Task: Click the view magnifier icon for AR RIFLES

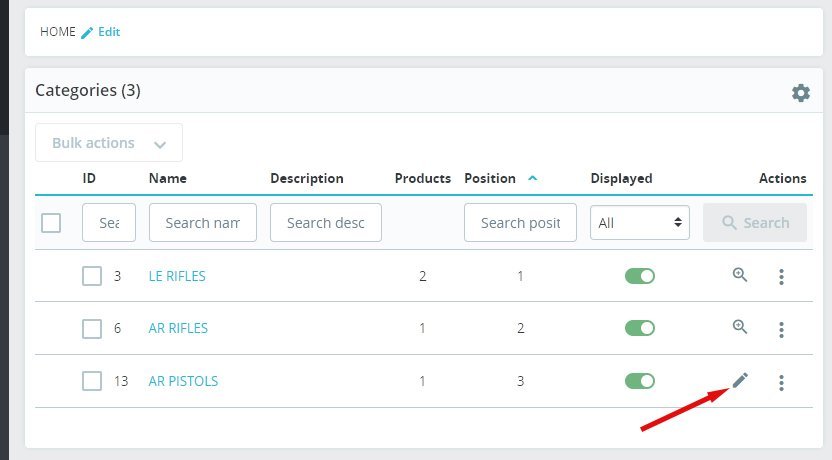Action: [x=740, y=327]
